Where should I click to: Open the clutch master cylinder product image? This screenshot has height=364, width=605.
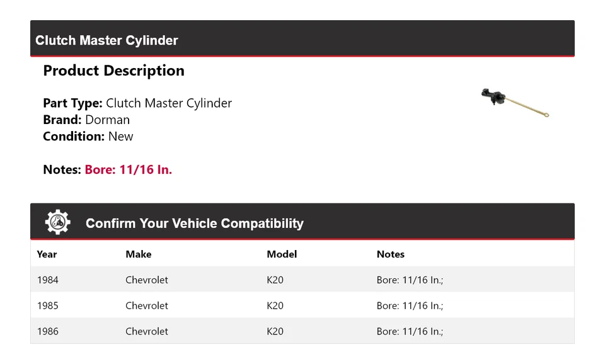coord(514,103)
